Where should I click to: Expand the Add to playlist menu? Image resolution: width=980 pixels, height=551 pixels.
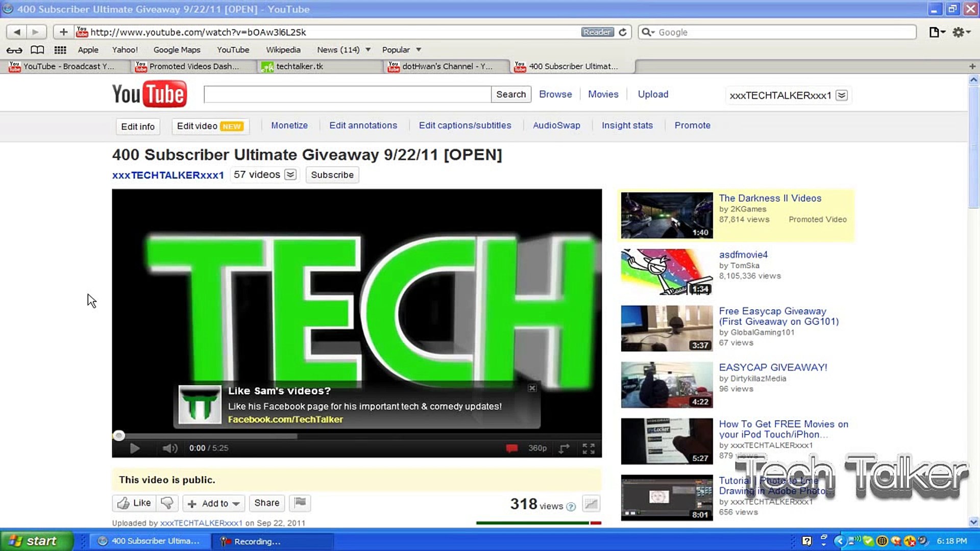(214, 504)
